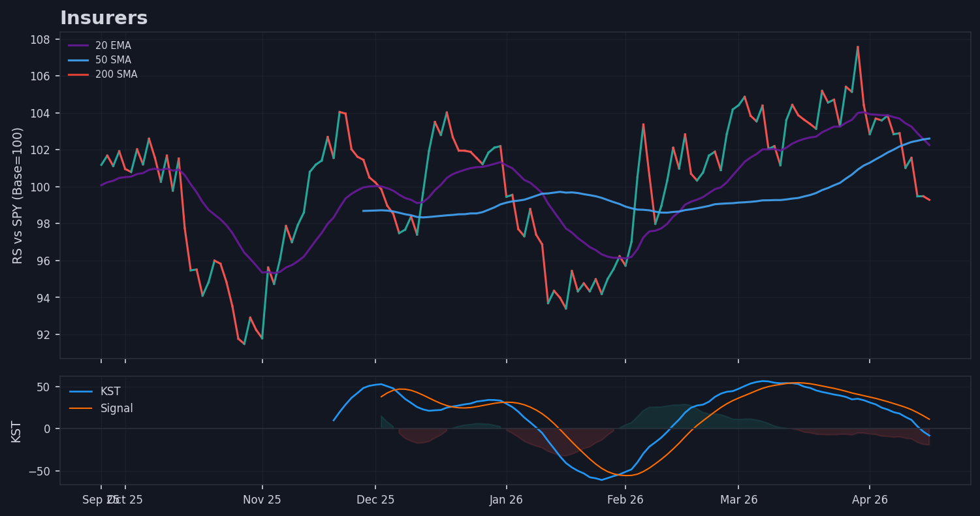Select the "Signal" entry in the lower legend
Image resolution: width=980 pixels, height=516 pixels.
point(117,409)
